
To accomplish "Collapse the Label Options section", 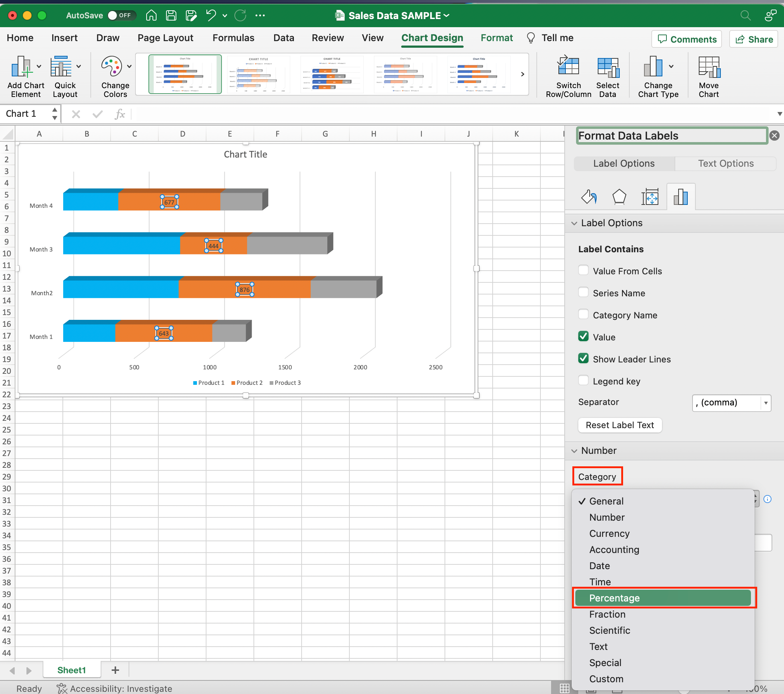I will pos(574,223).
